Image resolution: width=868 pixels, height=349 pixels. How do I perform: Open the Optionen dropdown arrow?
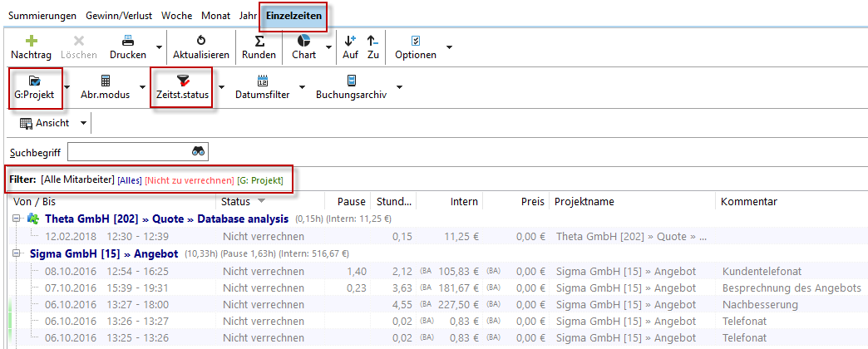[449, 47]
